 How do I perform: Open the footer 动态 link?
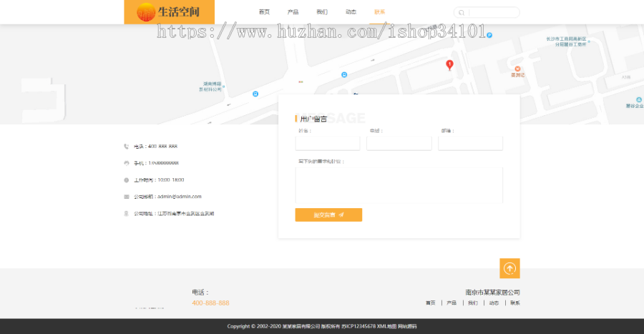click(x=494, y=303)
